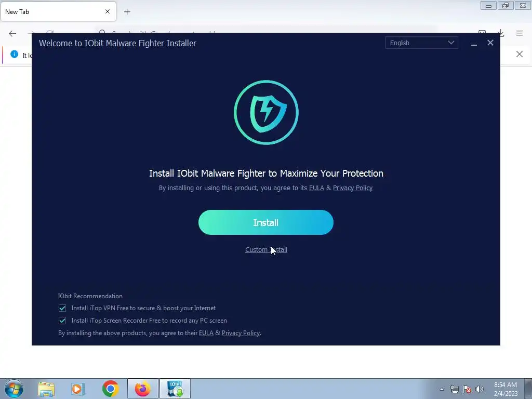Click the IObit Malware Fighter shield logo
The image size is (532, 399).
(266, 112)
